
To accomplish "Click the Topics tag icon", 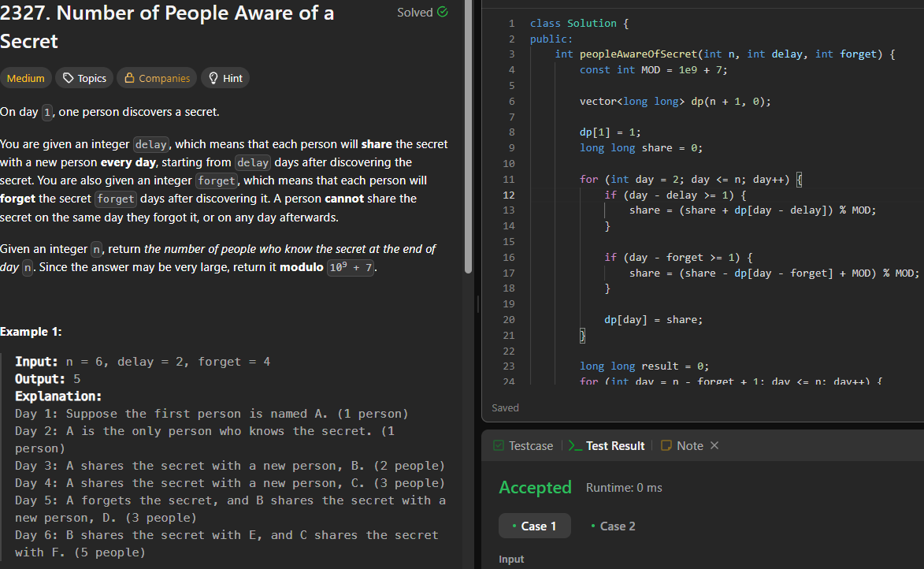I will pyautogui.click(x=69, y=78).
